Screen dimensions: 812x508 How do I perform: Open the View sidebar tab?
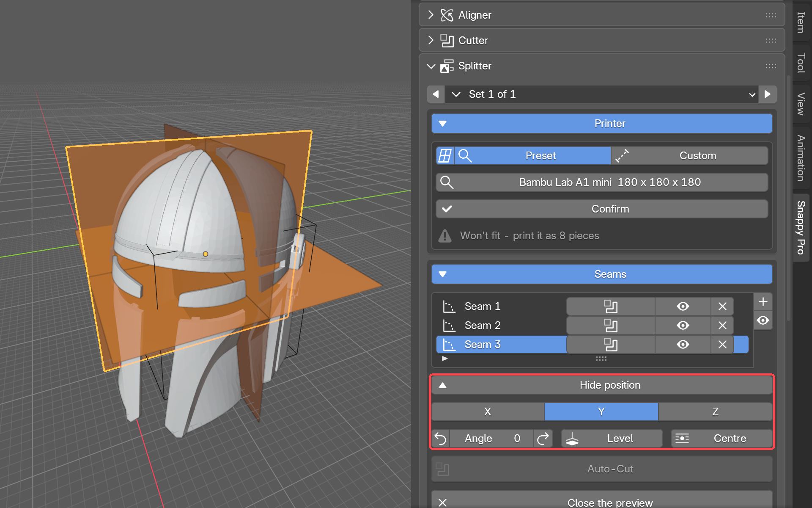[x=801, y=104]
